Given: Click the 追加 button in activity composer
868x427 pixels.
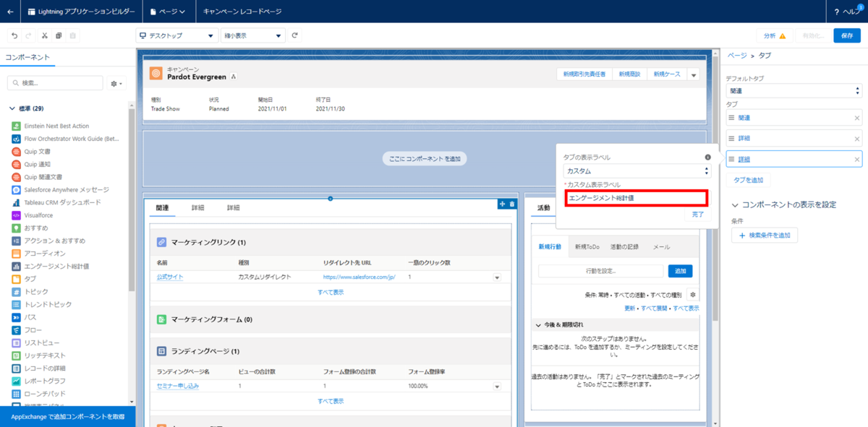Looking at the screenshot, I should (x=680, y=271).
